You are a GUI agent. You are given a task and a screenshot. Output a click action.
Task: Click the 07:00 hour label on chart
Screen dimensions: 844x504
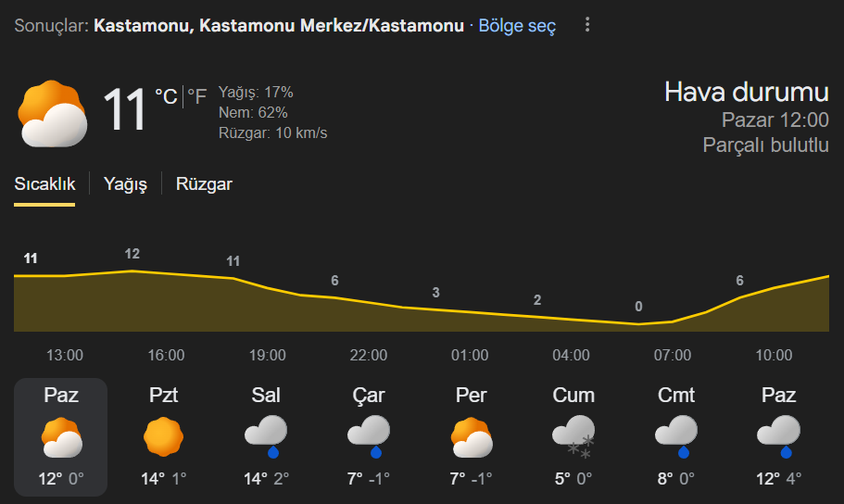click(673, 355)
